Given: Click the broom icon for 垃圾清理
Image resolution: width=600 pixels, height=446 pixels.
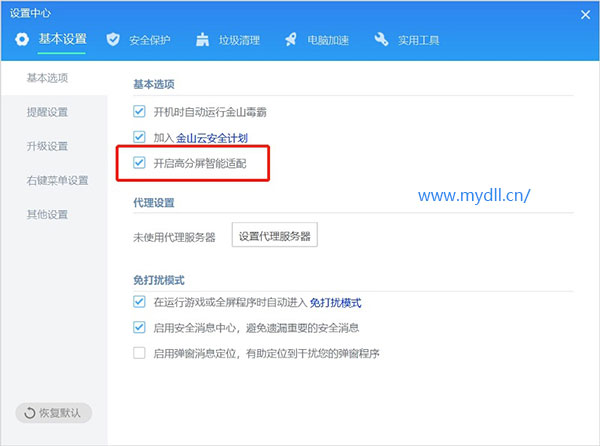Looking at the screenshot, I should [x=202, y=39].
